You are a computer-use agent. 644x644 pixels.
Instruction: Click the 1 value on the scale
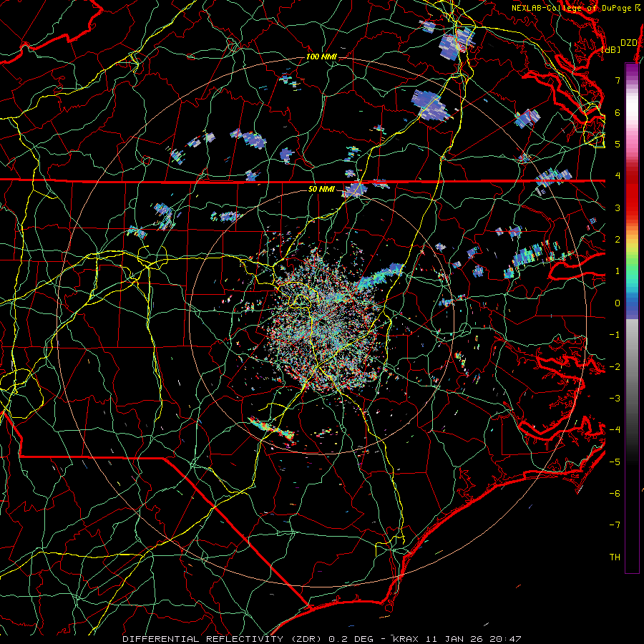tap(618, 271)
